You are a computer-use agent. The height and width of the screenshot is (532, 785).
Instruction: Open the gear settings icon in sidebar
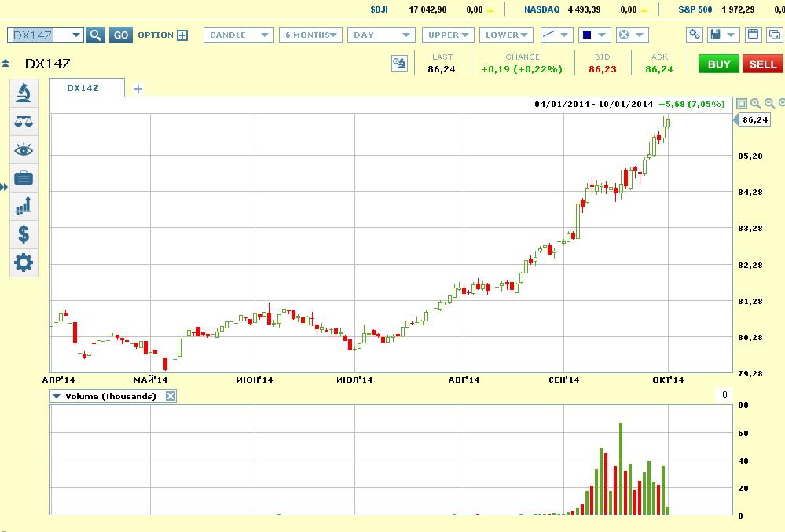(x=24, y=262)
